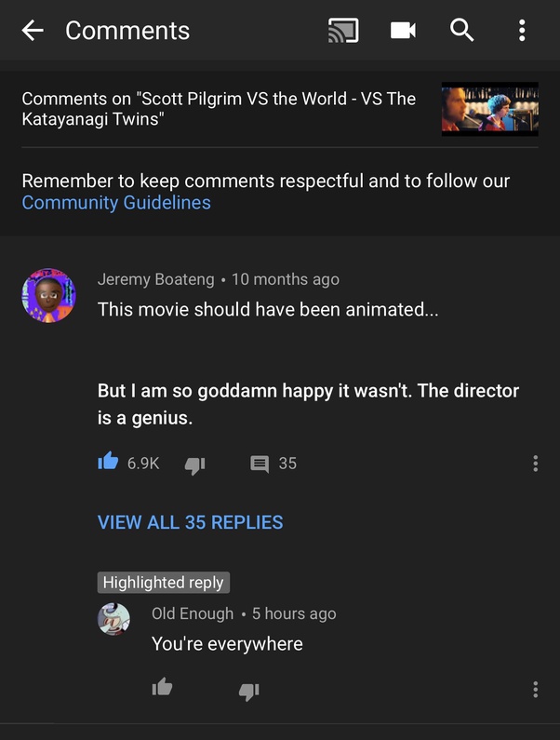Open search with the magnifier icon
This screenshot has width=560, height=740.
(x=462, y=31)
